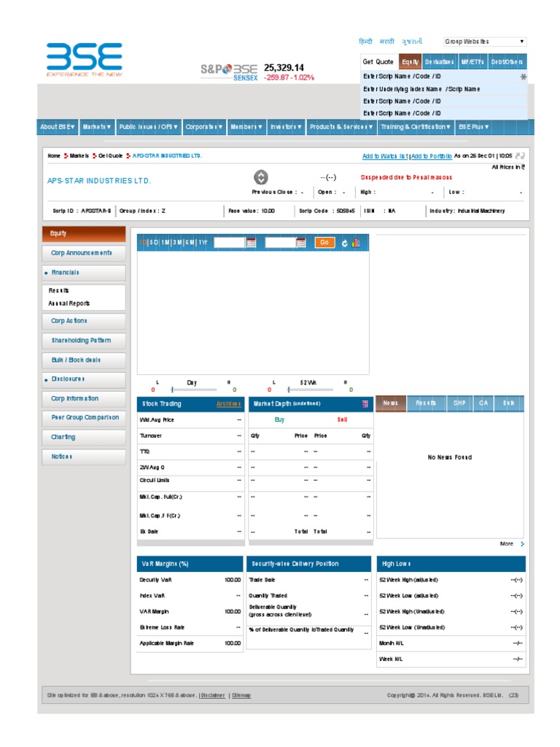Click the orange Go button
Image resolution: width=560 pixels, height=747 pixels.
click(x=324, y=243)
